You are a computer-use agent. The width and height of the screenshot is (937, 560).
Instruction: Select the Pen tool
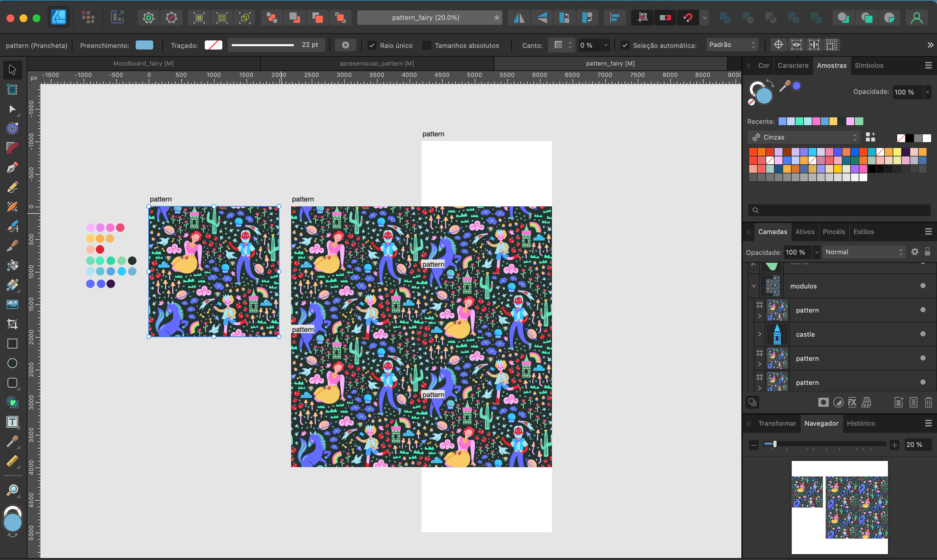12,168
